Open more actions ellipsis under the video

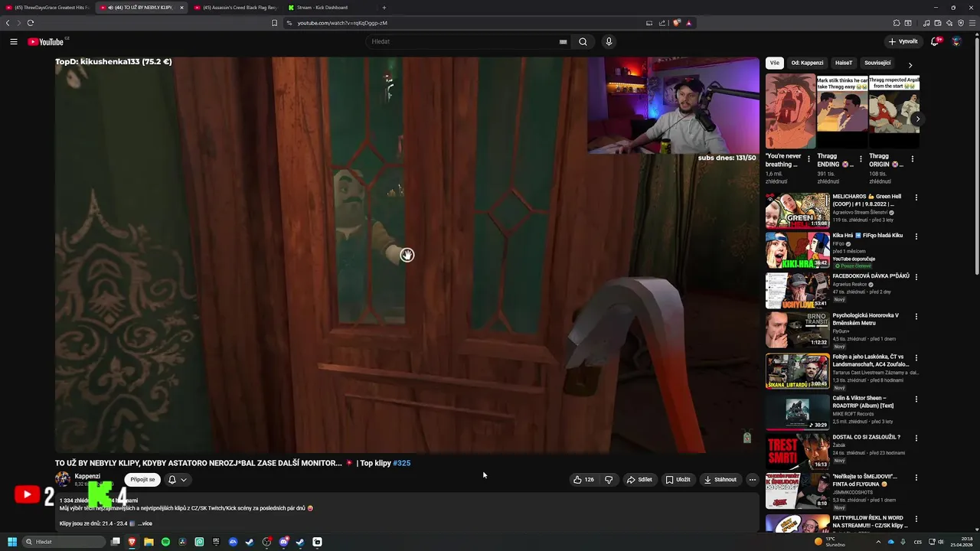pos(752,480)
